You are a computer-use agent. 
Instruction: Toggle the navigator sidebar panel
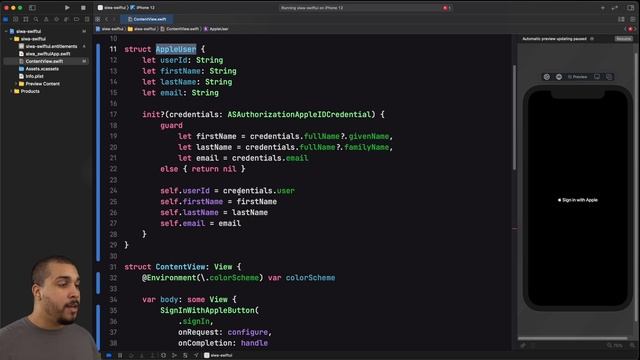point(32,7)
